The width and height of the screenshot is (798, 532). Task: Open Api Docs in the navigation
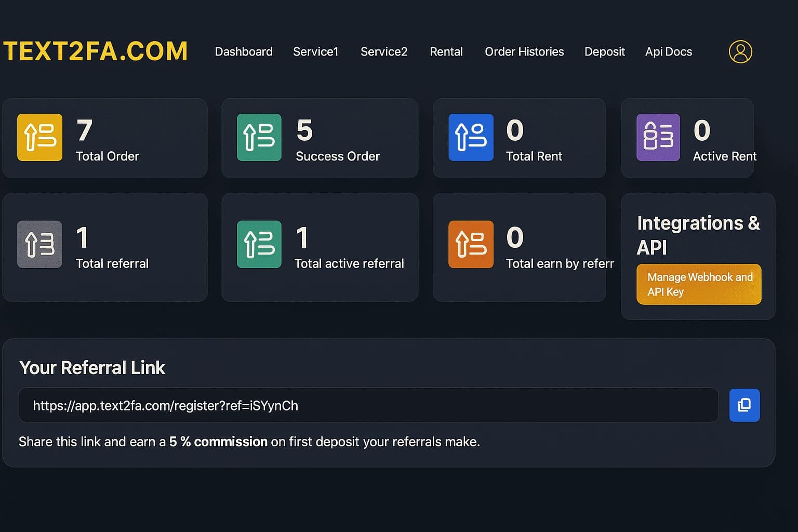[669, 51]
